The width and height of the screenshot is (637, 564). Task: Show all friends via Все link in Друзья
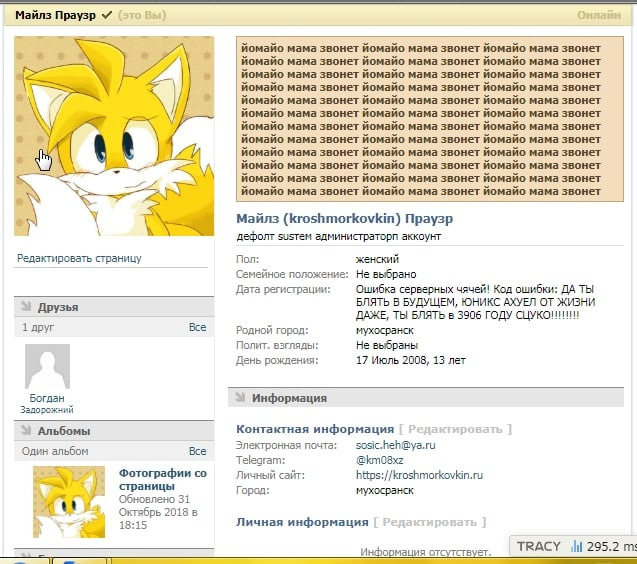click(197, 327)
